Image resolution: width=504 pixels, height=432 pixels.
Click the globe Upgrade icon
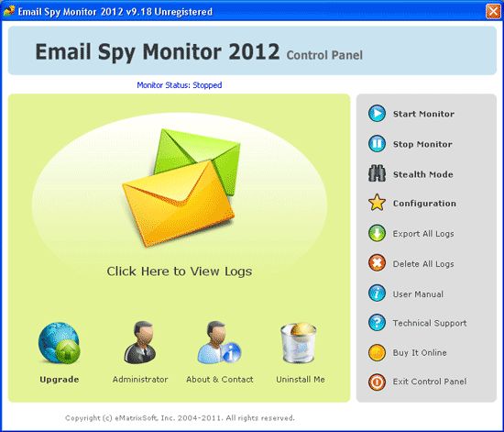(60, 343)
